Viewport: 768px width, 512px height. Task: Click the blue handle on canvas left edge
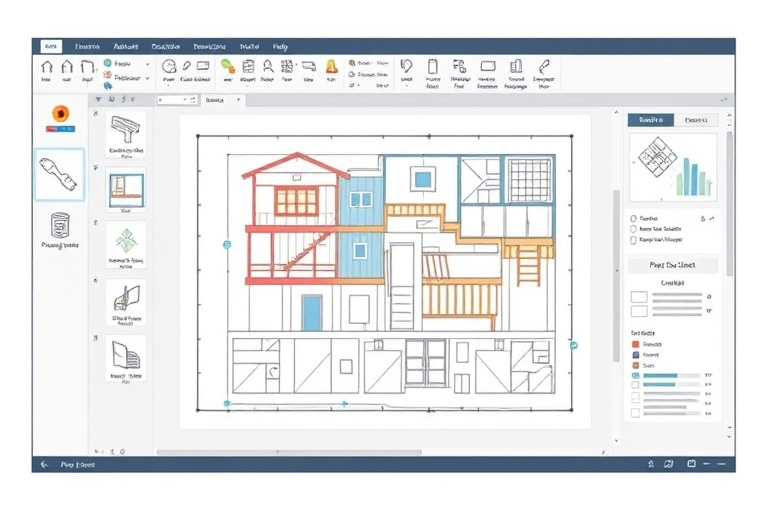227,244
